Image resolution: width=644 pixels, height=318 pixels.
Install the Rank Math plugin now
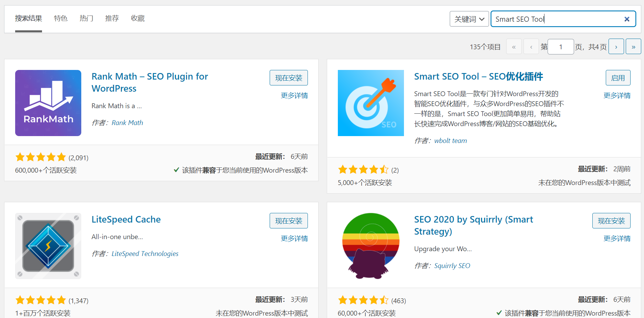(x=289, y=78)
